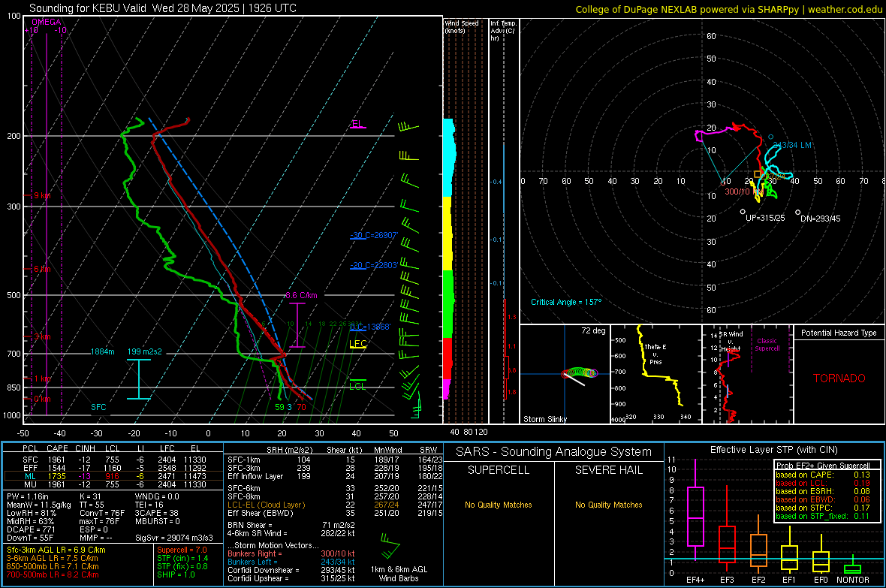Select the '1km & 6km AGL Wind Barbs' caption
The image size is (886, 588).
coord(399,574)
